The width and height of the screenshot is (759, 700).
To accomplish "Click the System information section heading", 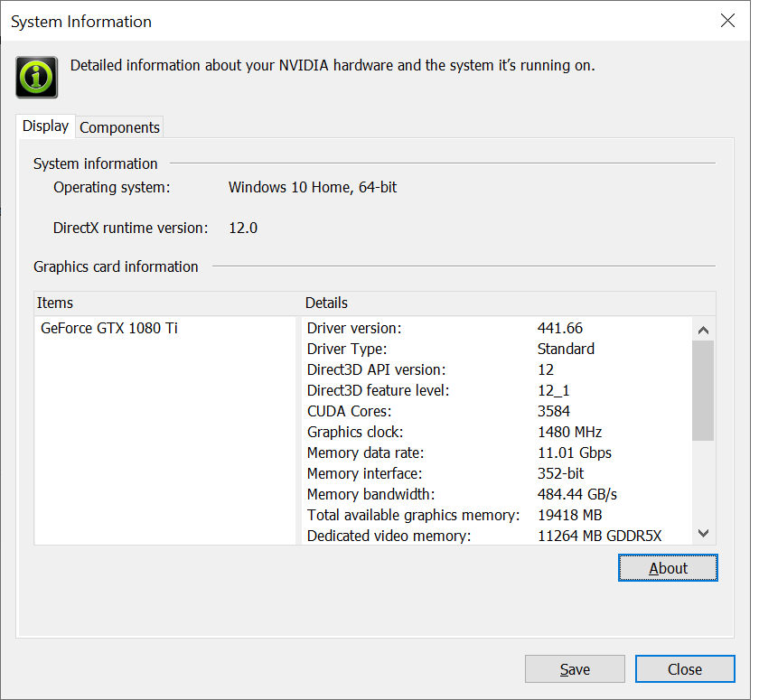I will point(96,163).
